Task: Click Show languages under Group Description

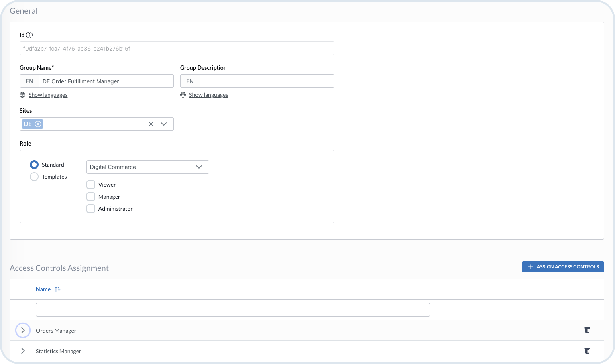Action: [x=208, y=95]
